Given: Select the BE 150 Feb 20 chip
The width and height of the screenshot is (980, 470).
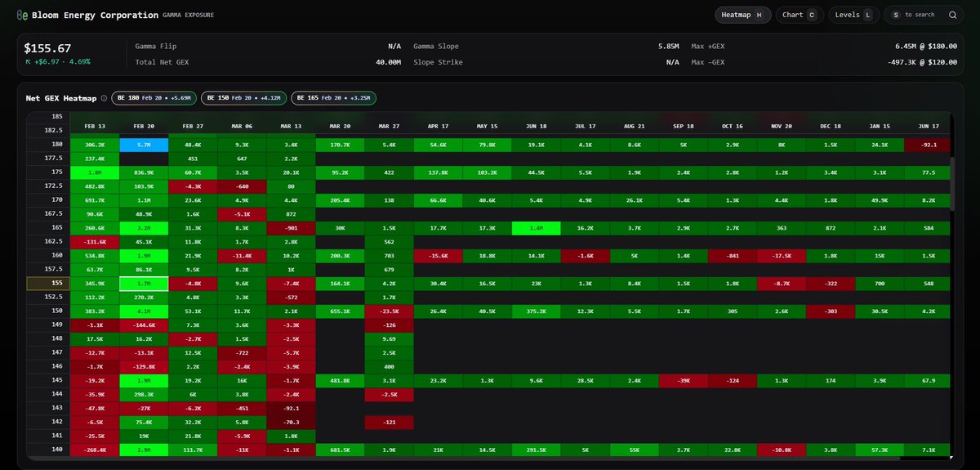Looking at the screenshot, I should [x=243, y=98].
